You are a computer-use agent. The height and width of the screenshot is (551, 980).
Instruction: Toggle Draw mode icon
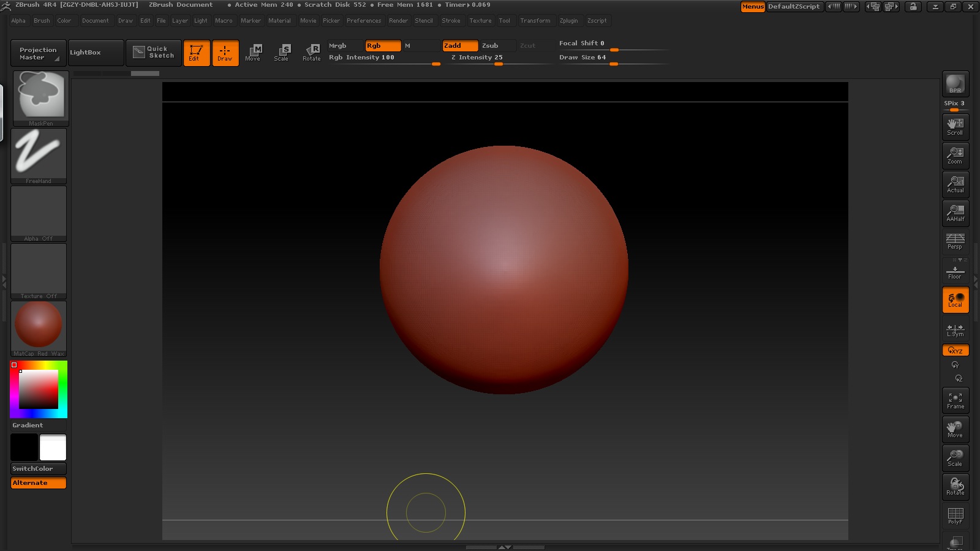click(x=225, y=53)
